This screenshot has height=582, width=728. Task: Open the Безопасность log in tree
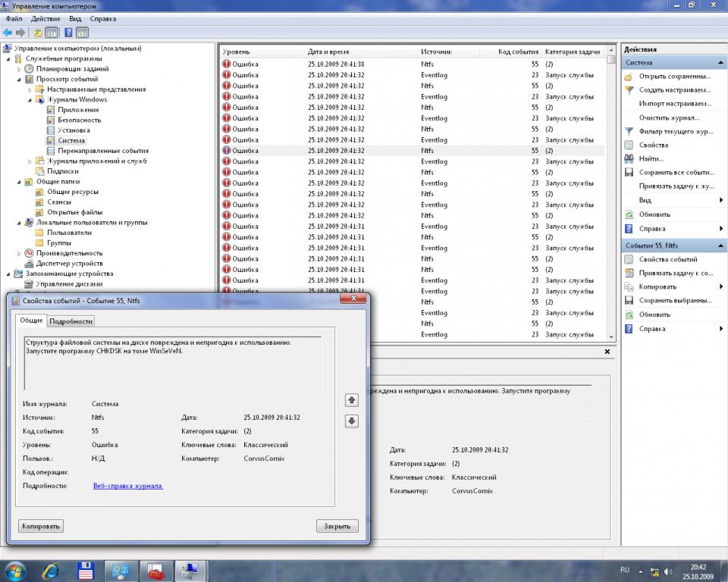pyautogui.click(x=79, y=120)
